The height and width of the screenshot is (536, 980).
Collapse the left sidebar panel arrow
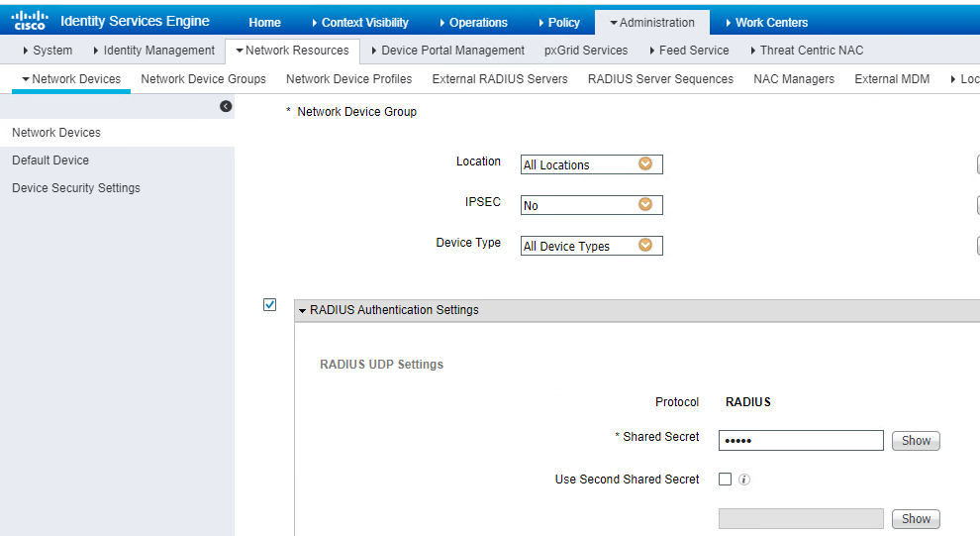click(226, 106)
